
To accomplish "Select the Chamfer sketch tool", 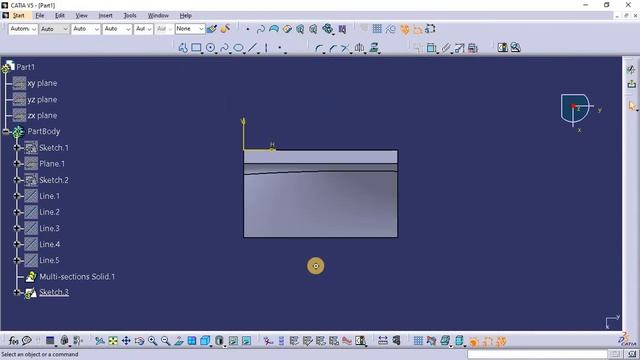I will coord(332,49).
